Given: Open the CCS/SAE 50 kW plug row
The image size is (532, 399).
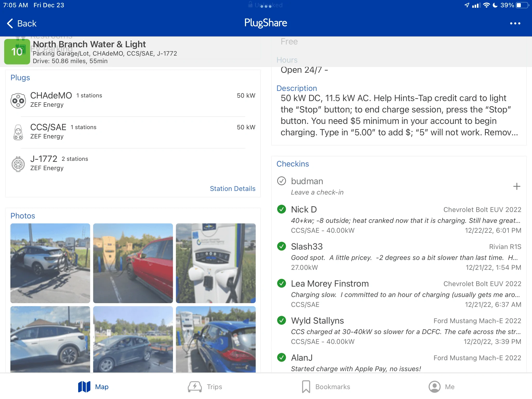Looking at the screenshot, I should click(133, 132).
